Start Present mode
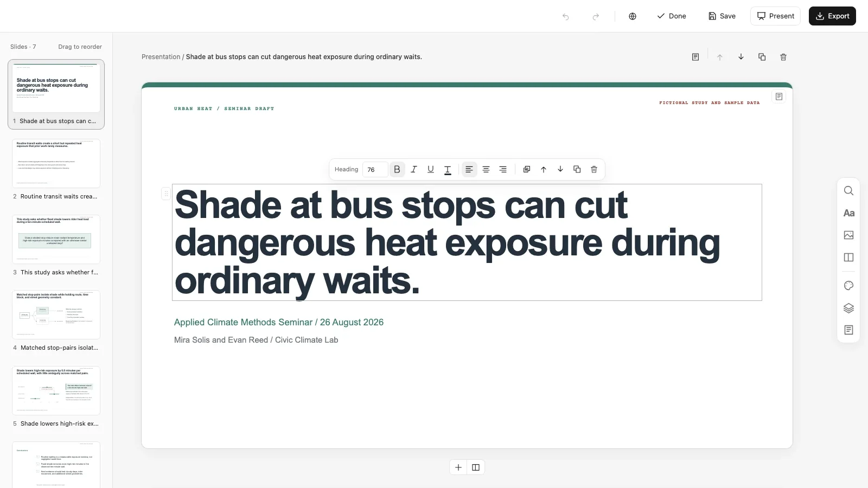868x488 pixels. pos(775,16)
